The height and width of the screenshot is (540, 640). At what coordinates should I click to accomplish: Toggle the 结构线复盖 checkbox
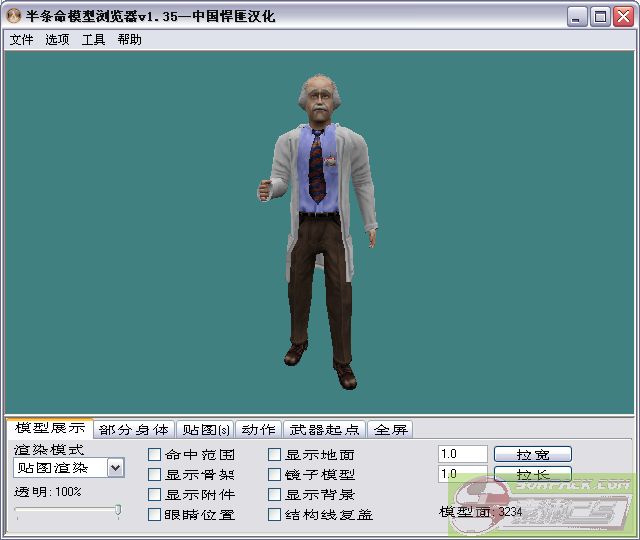tap(275, 515)
